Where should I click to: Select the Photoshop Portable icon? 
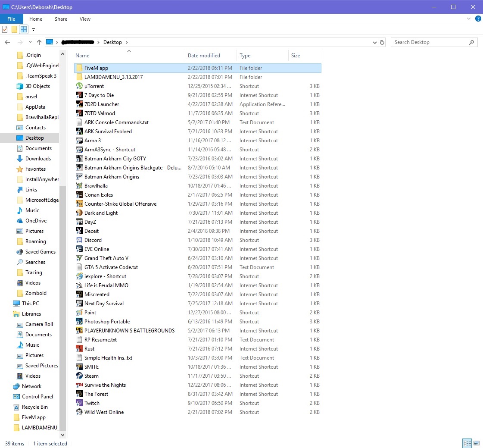(79, 322)
